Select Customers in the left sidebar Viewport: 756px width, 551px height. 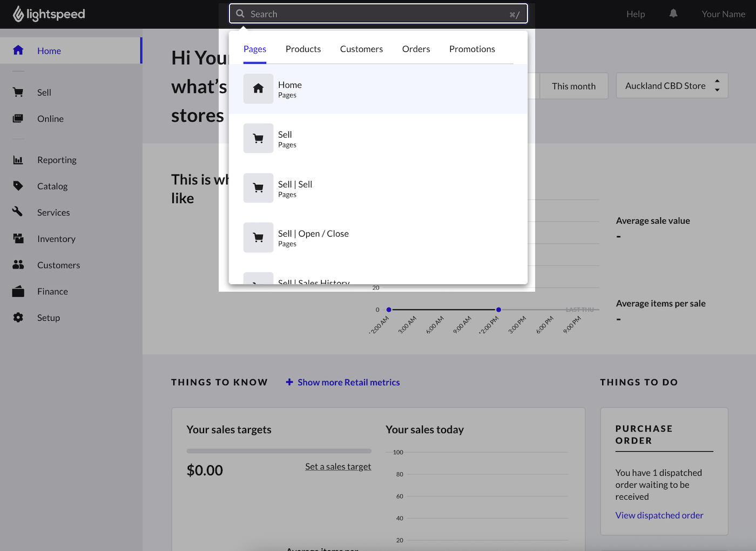(58, 265)
